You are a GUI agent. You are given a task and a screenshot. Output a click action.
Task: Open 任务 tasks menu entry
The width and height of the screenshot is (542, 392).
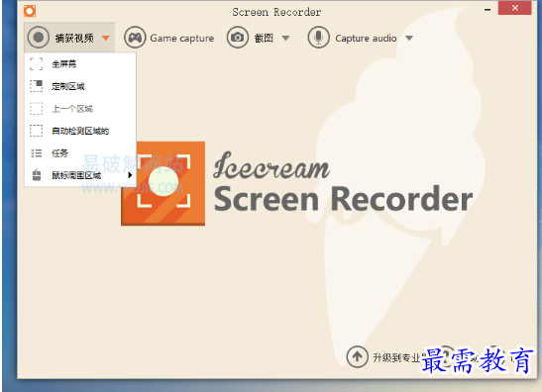point(80,153)
